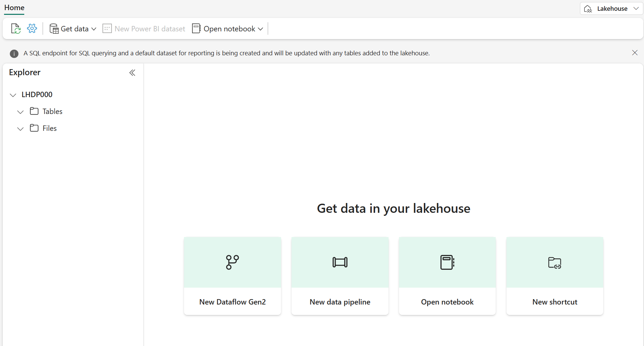
Task: Select Files in the Explorer tree
Action: pyautogui.click(x=50, y=128)
